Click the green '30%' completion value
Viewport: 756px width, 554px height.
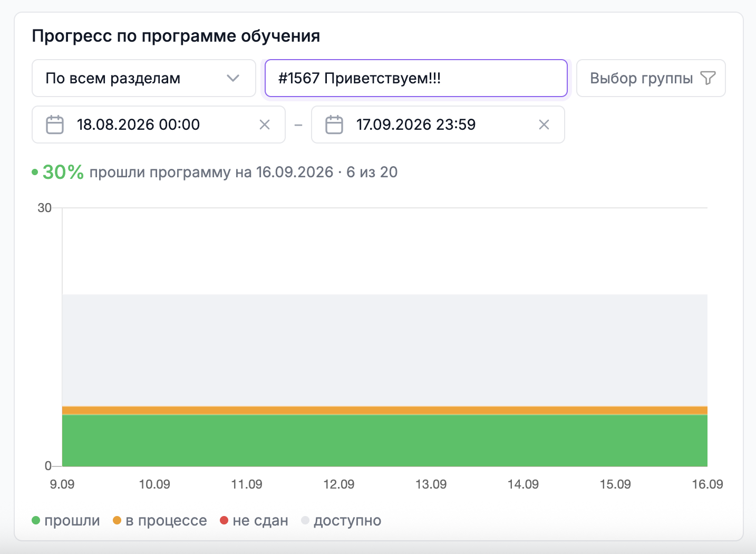63,172
